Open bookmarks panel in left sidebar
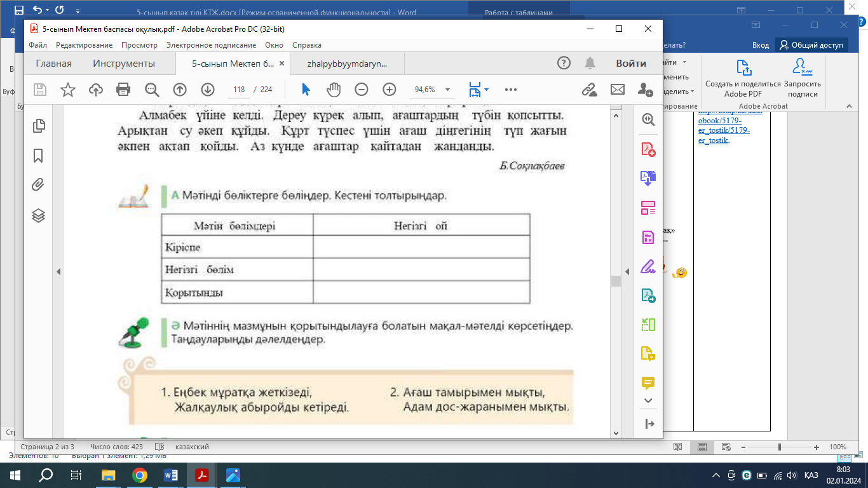This screenshot has width=868, height=488. pos(38,155)
